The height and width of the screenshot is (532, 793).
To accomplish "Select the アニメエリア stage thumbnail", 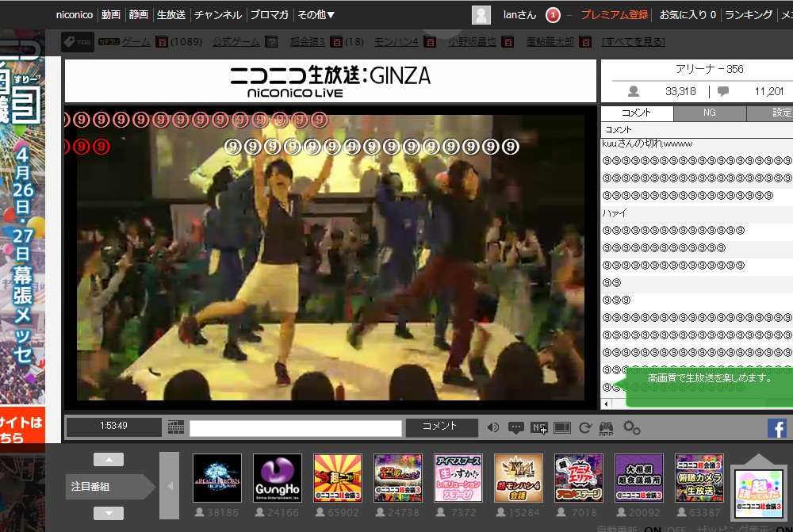I will click(x=579, y=478).
